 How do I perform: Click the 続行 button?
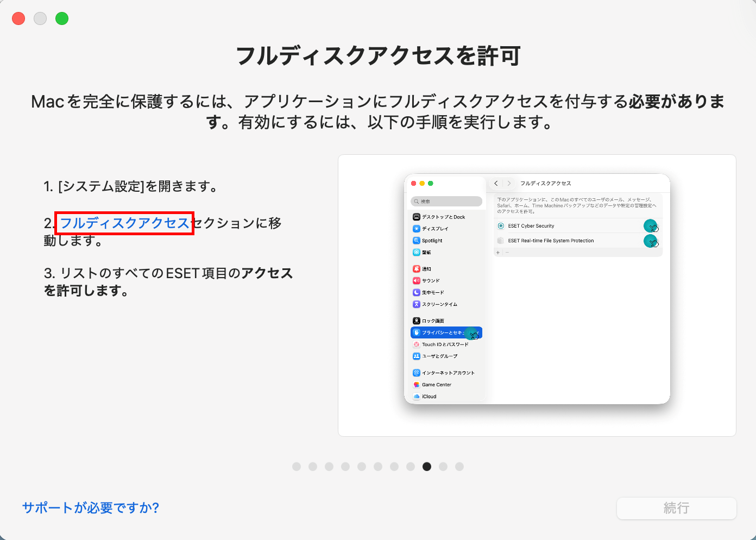[x=676, y=508]
